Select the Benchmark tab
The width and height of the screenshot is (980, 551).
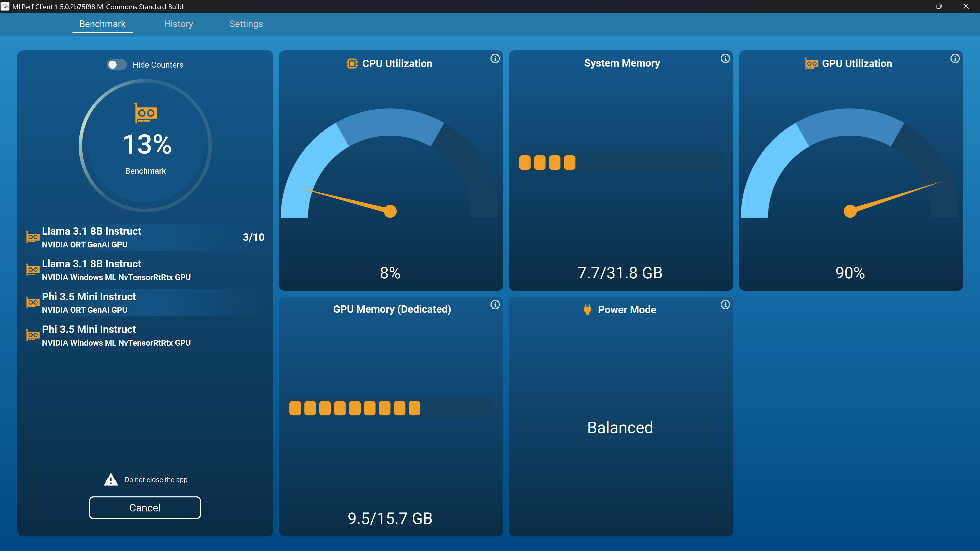(x=102, y=24)
